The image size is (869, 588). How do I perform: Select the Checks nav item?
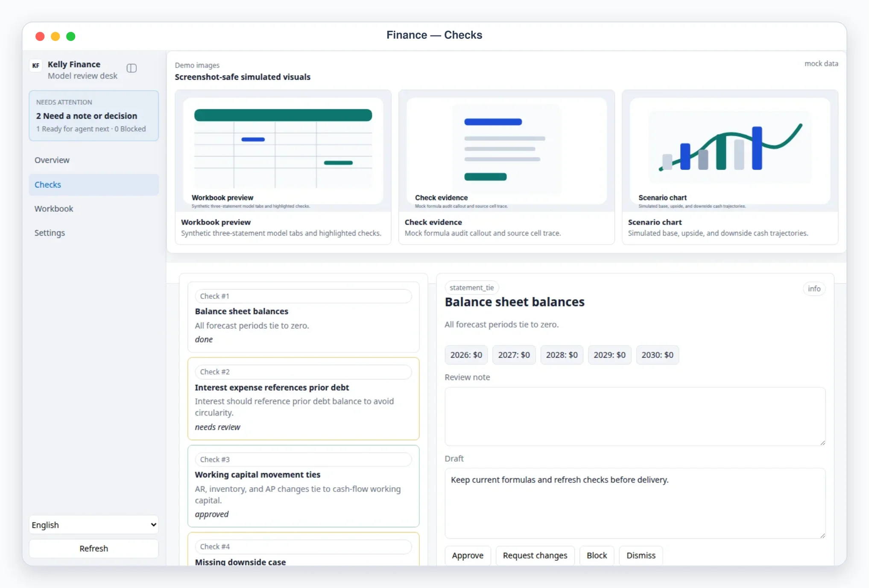(94, 184)
